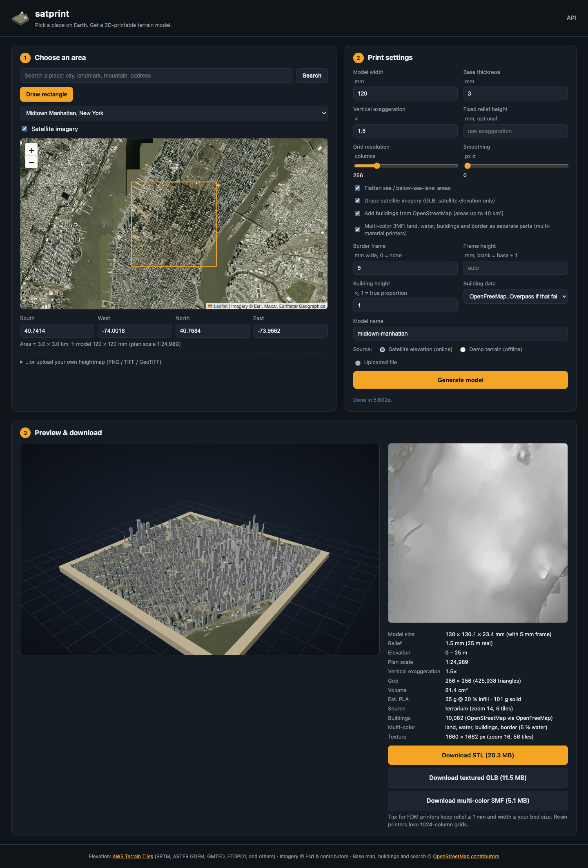Click the North coordinate field

click(212, 331)
